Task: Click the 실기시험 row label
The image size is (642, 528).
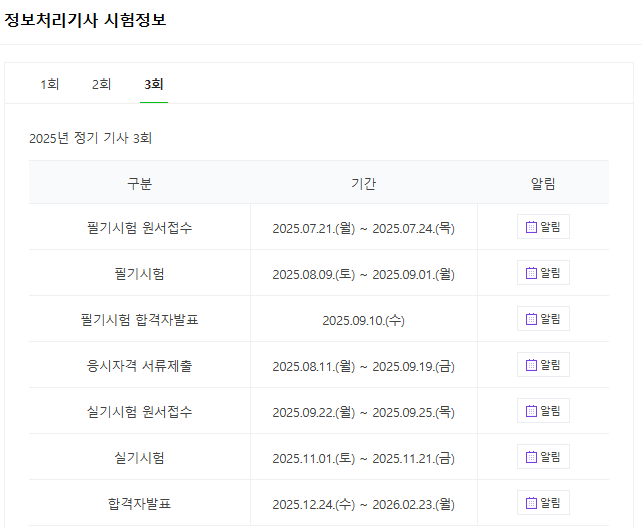Action: pos(140,458)
